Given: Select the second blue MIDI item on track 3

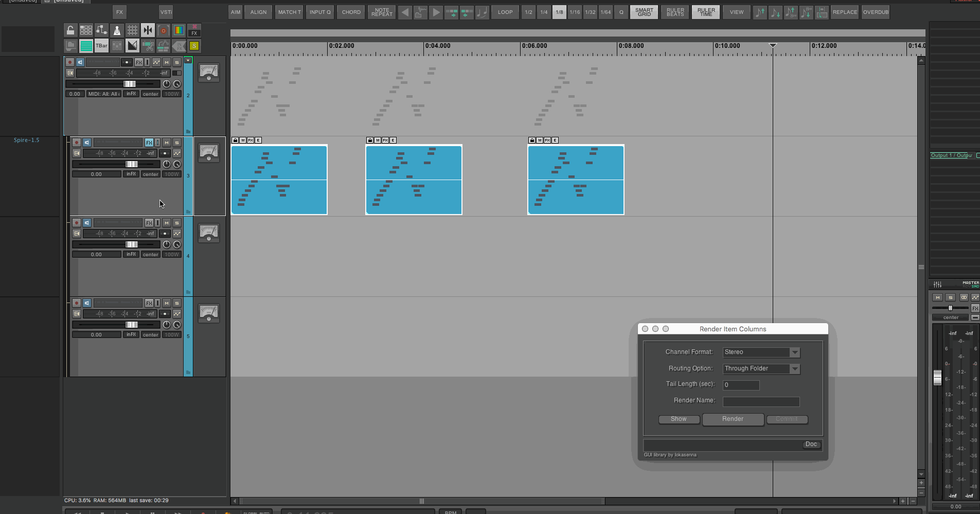Looking at the screenshot, I should pyautogui.click(x=414, y=180).
